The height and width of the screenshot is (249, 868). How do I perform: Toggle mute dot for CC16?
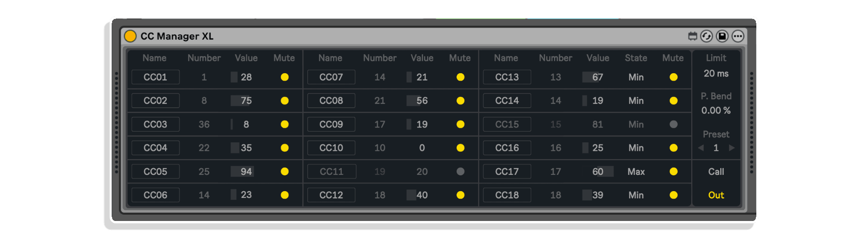674,148
